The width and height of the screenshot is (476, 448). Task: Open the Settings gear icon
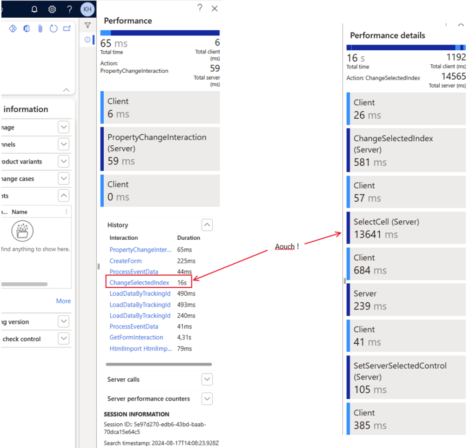click(x=52, y=9)
